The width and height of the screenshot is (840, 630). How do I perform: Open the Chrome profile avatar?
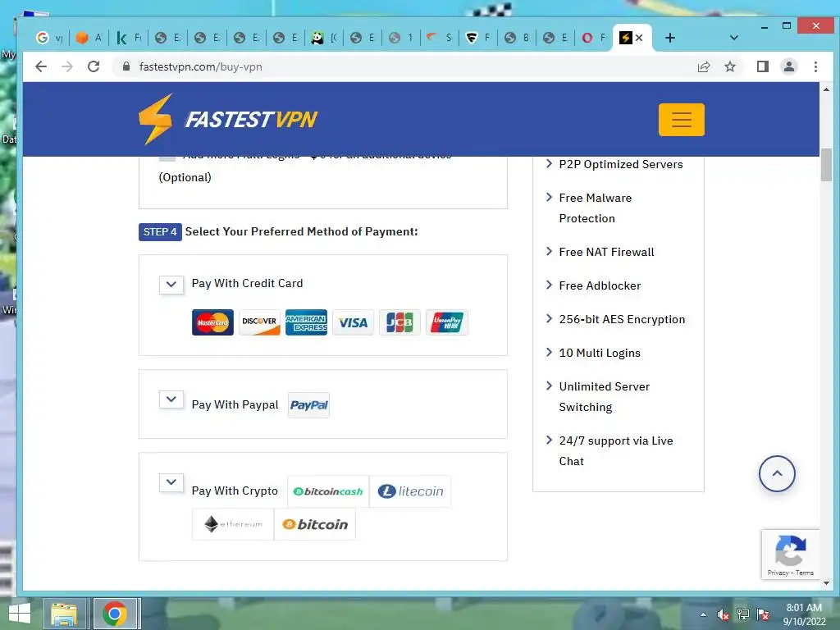[788, 66]
